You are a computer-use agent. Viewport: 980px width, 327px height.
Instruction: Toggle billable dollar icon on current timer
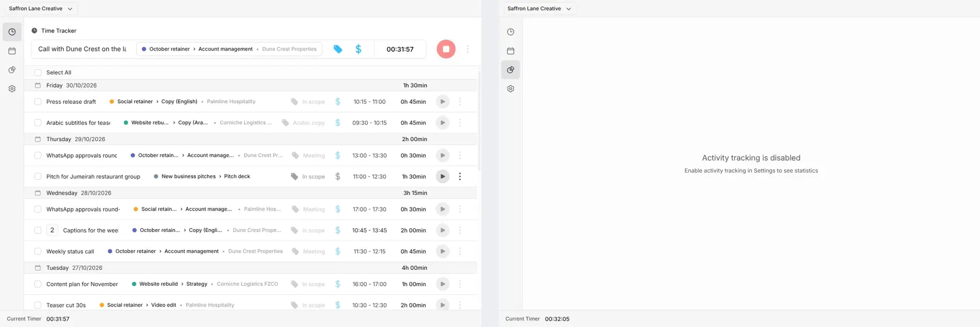[x=358, y=49]
